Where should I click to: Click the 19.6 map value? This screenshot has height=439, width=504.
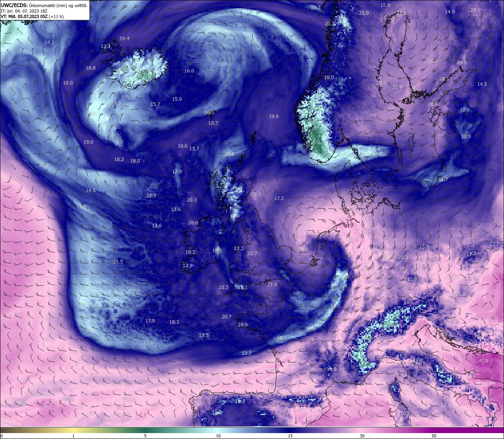point(182,146)
